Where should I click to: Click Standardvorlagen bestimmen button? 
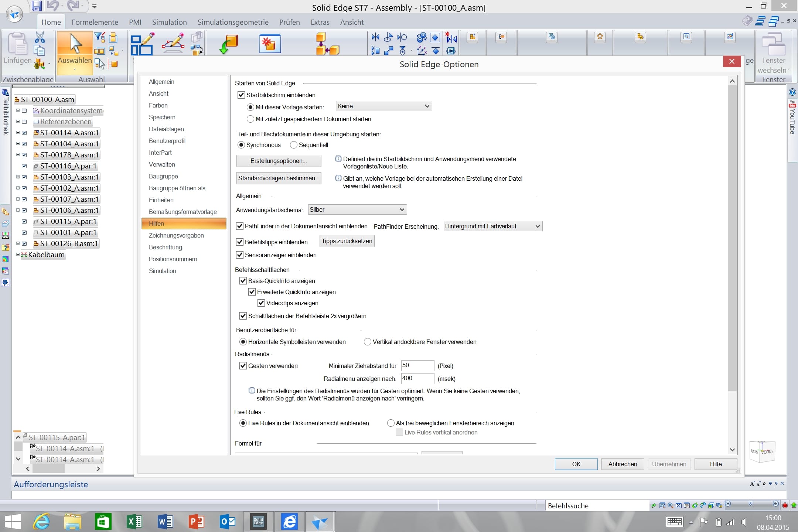(279, 178)
